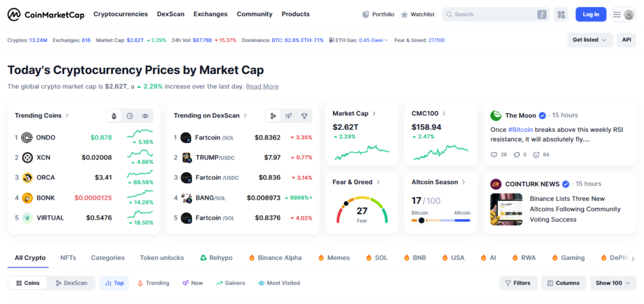Switch to the Binance Alpha tab
The image size is (644, 304).
pos(275,258)
